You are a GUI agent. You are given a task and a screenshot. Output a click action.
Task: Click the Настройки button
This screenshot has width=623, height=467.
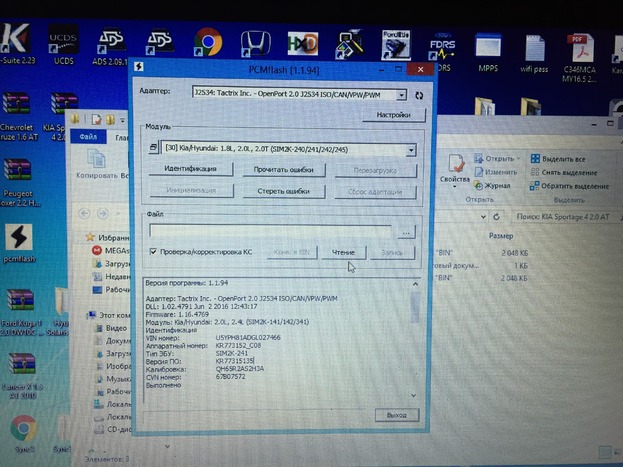[392, 115]
